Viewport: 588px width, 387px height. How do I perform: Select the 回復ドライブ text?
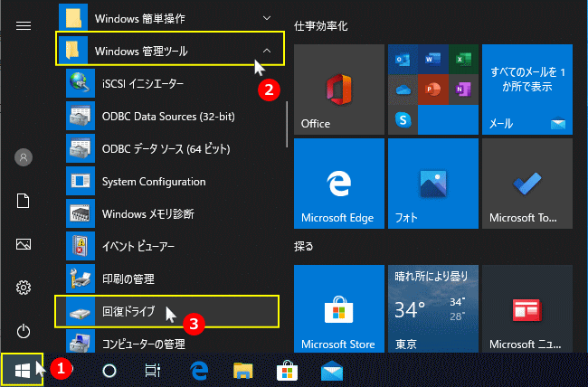(x=128, y=311)
